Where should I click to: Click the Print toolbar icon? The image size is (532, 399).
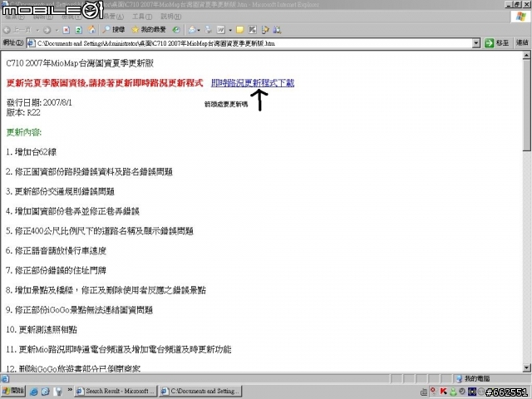208,30
